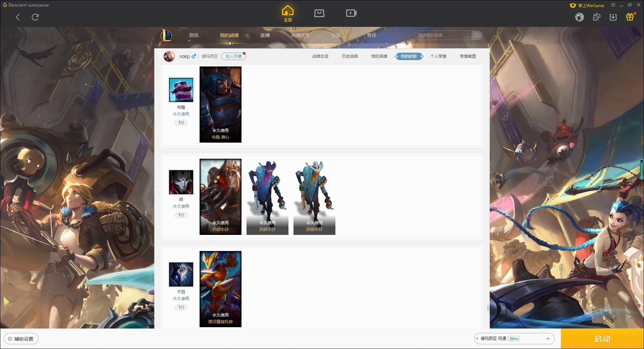Click the 1/6 skin count badge
This screenshot has width=644, height=349.
tap(181, 123)
